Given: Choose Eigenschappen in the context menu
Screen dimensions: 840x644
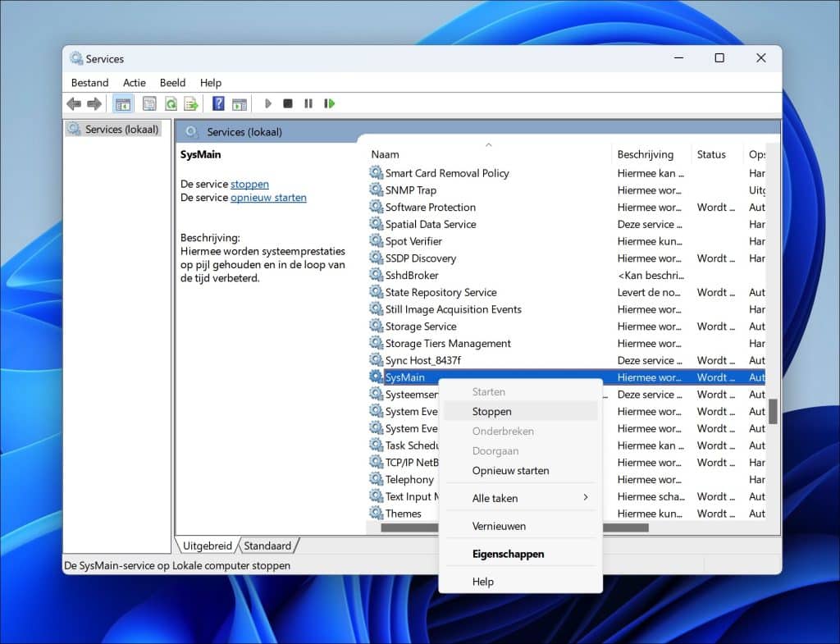Looking at the screenshot, I should [521, 554].
